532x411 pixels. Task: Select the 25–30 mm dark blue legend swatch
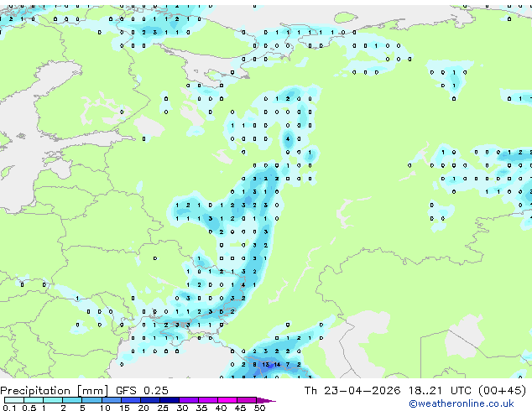(170, 400)
